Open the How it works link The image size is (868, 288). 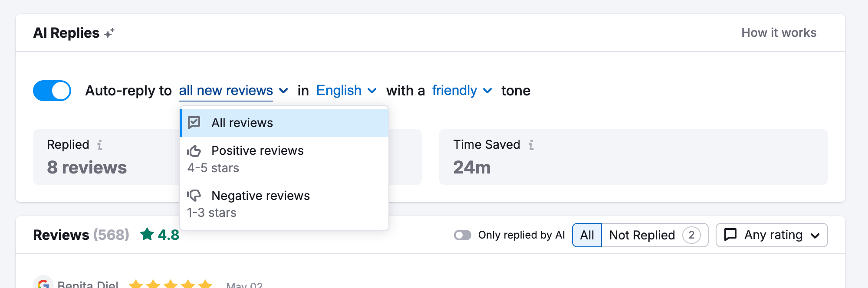(x=779, y=33)
